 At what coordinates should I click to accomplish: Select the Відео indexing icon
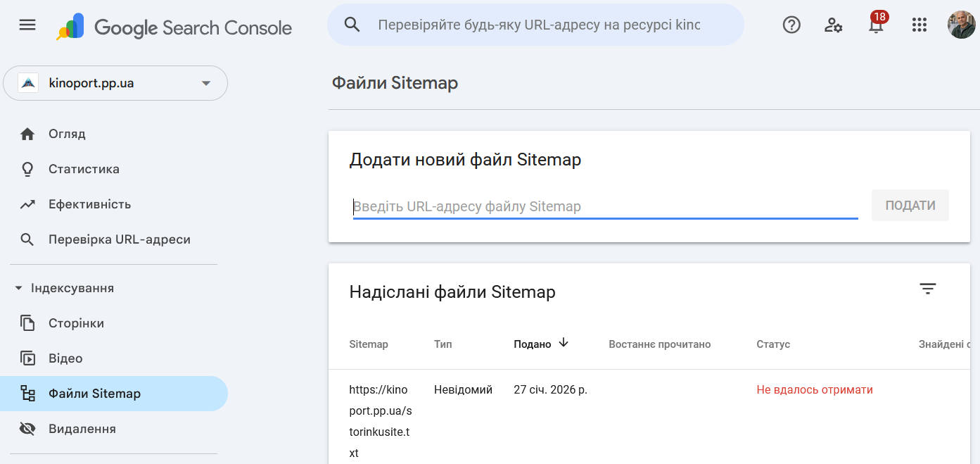coord(27,358)
